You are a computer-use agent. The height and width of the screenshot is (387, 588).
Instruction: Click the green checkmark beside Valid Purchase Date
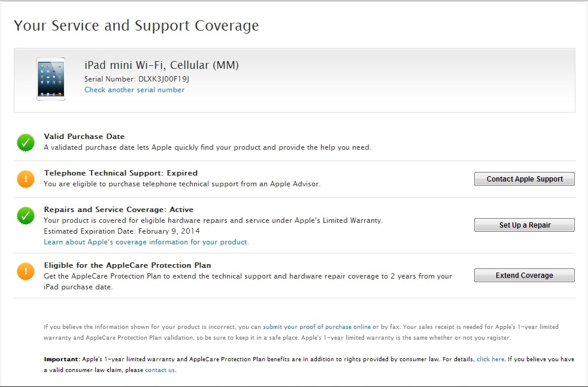point(25,143)
